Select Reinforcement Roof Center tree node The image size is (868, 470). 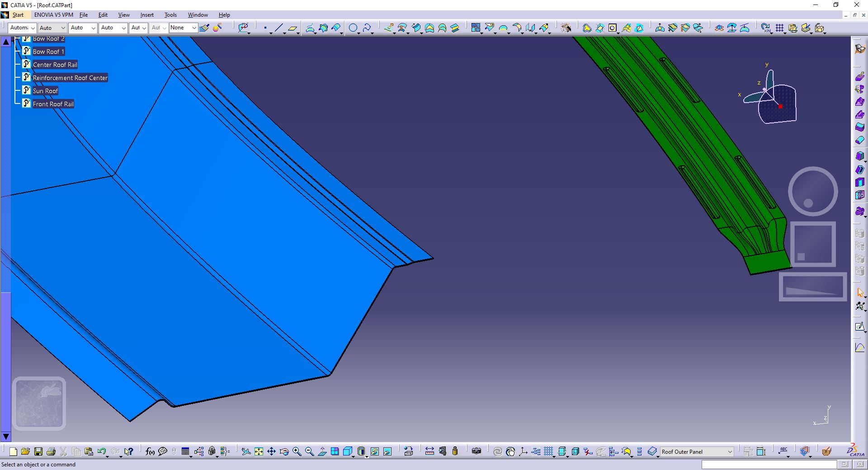[x=70, y=78]
